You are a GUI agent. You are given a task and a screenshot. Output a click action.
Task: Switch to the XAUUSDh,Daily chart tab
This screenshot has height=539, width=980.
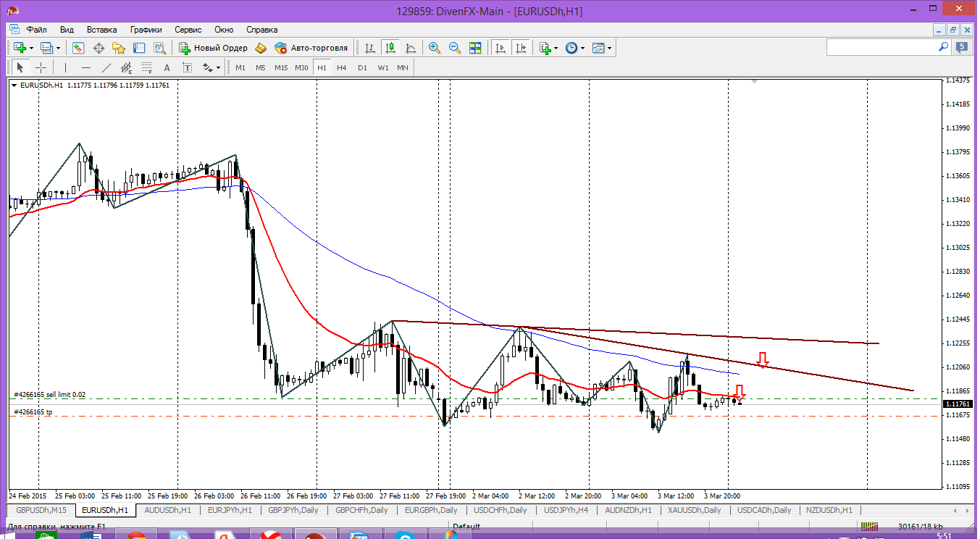tap(694, 510)
